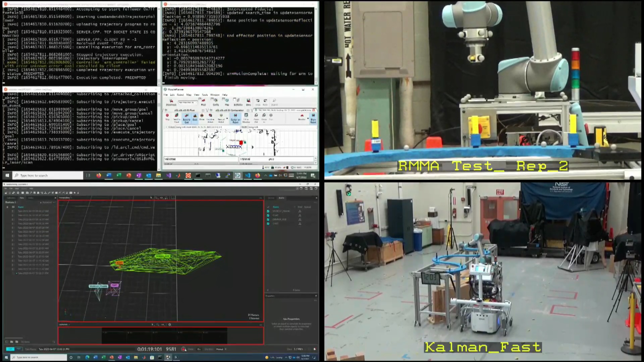This screenshot has width=644, height=362.
Task: Open the Robot menu in MobilePlanner
Action: [x=180, y=95]
